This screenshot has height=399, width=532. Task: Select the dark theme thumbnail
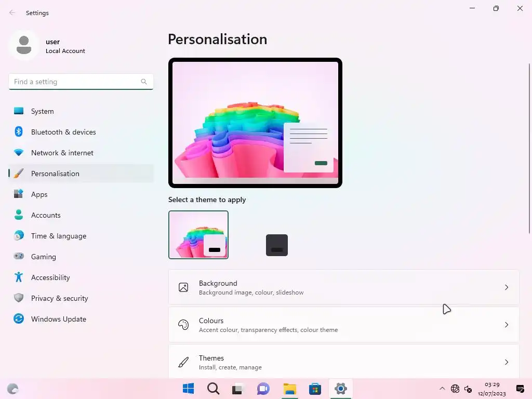(277, 245)
